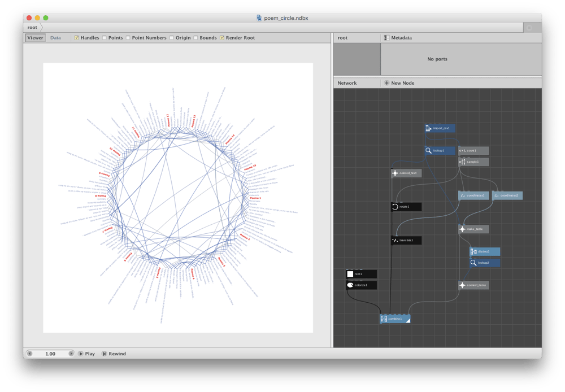Click the render flag corner on combine1

point(408,321)
